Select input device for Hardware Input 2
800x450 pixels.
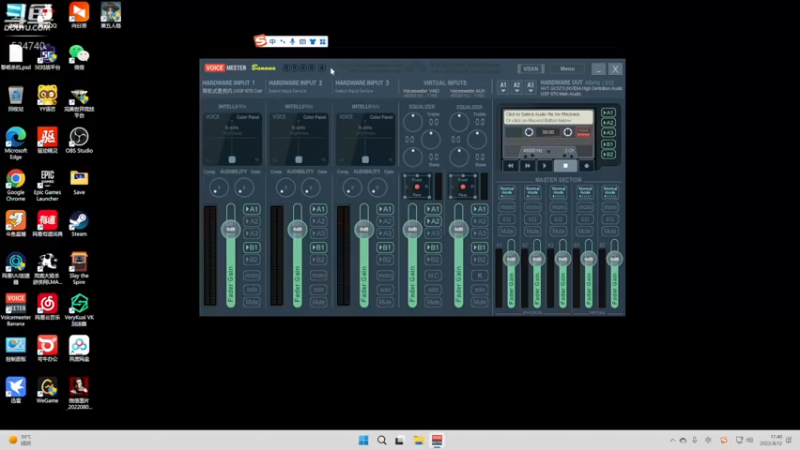[x=288, y=91]
